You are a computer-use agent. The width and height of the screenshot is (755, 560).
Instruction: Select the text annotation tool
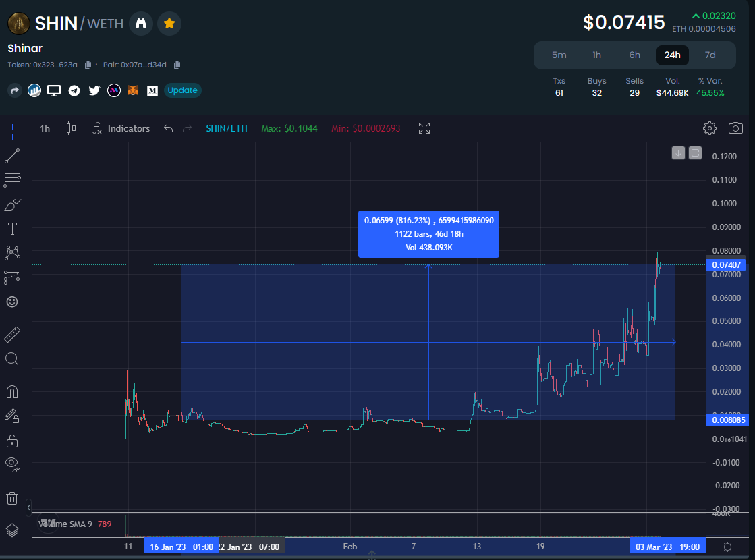pyautogui.click(x=11, y=228)
